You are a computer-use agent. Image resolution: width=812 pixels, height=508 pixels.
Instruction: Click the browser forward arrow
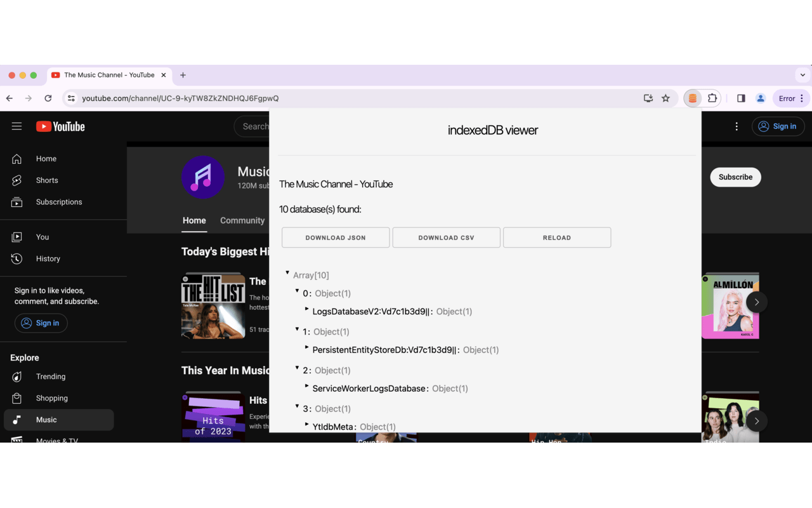(x=29, y=98)
